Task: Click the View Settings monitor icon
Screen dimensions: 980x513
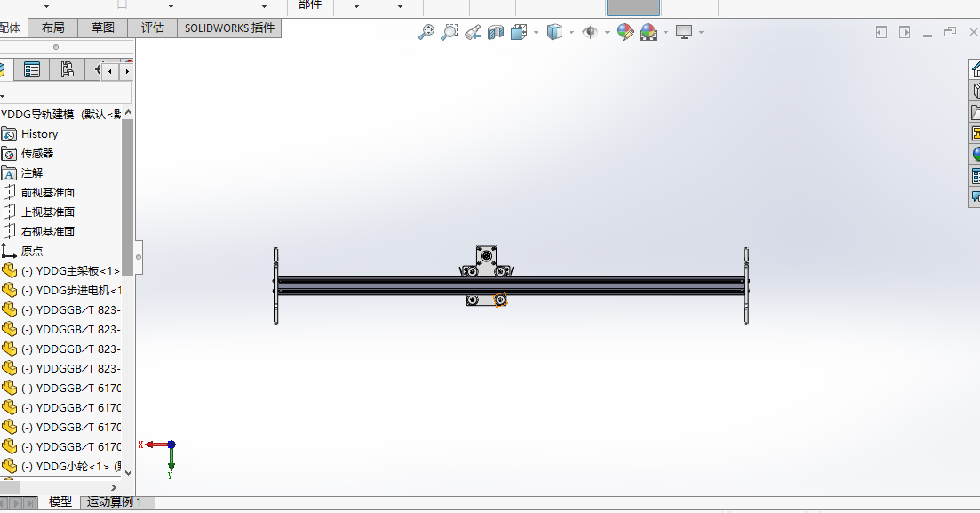Action: pos(684,32)
